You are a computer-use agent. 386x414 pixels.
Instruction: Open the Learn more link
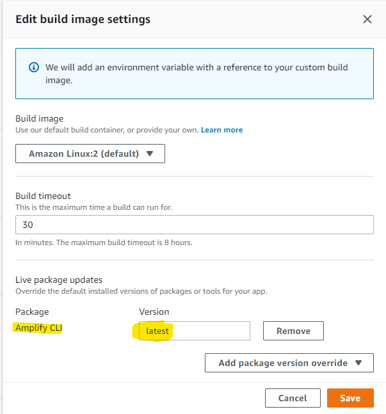tap(222, 130)
